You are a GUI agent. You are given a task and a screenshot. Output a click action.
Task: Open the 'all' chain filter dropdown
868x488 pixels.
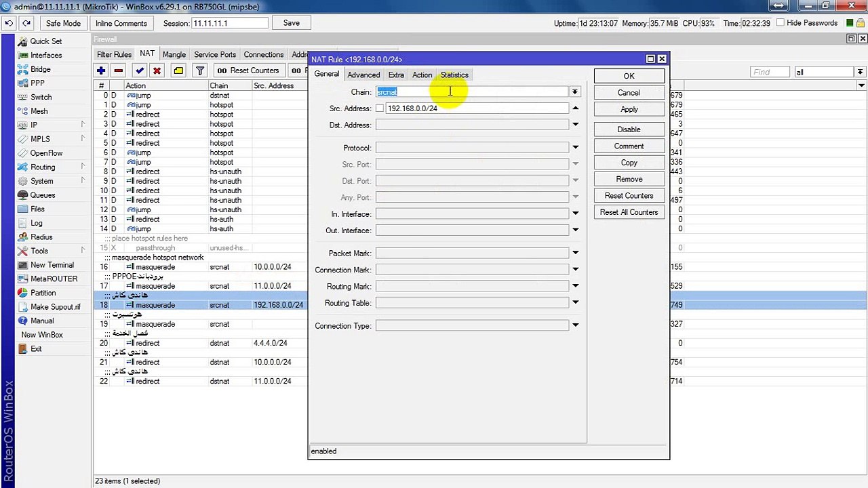[860, 72]
